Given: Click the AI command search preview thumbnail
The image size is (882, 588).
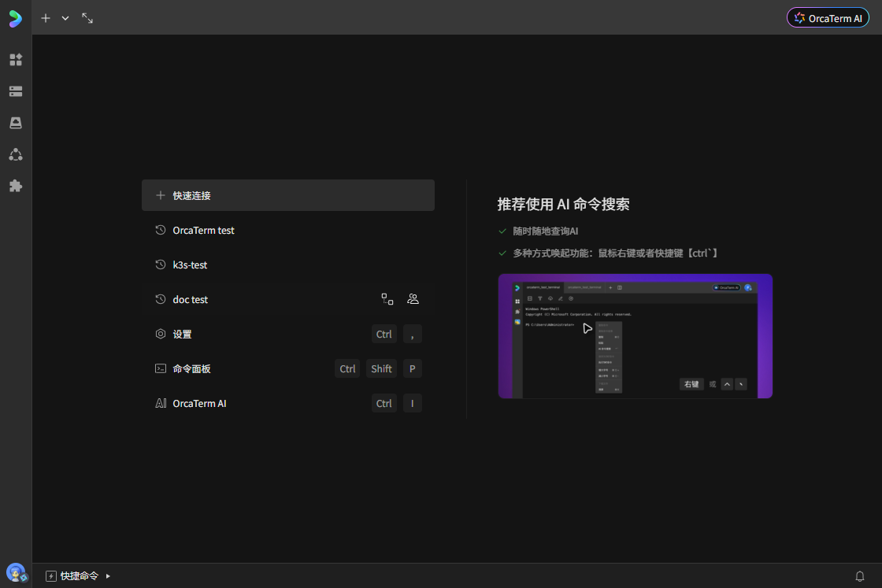Looking at the screenshot, I should tap(635, 336).
